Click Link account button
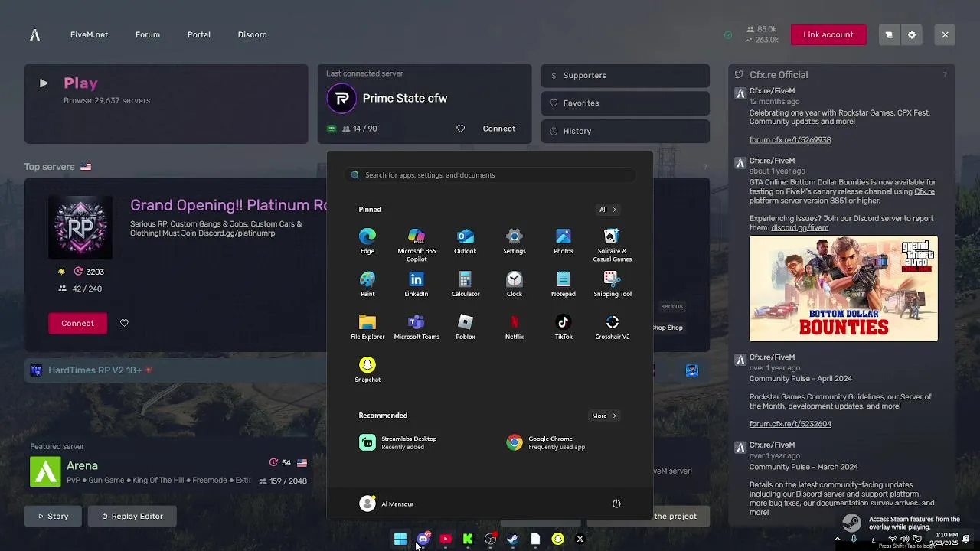This screenshot has width=980, height=551. (x=828, y=34)
